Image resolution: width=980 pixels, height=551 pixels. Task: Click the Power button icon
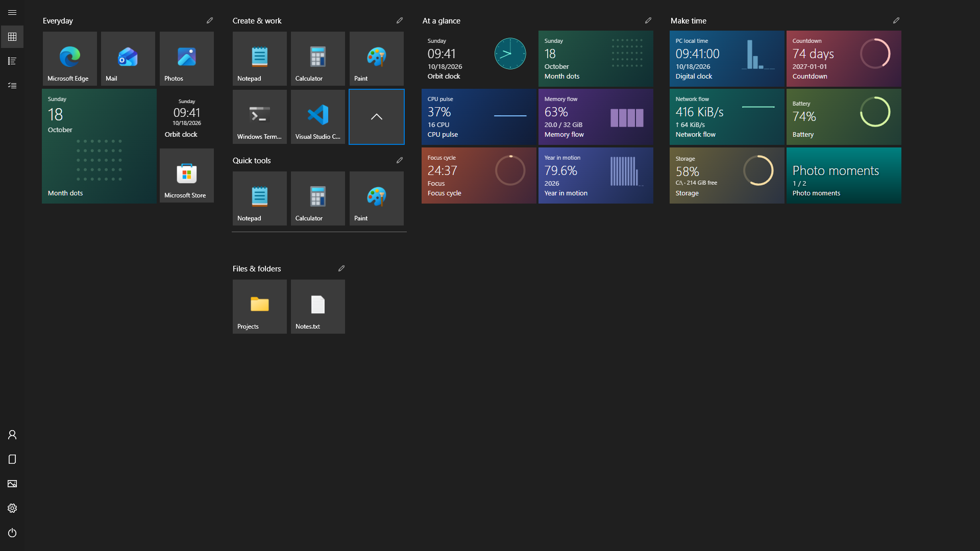(x=12, y=533)
